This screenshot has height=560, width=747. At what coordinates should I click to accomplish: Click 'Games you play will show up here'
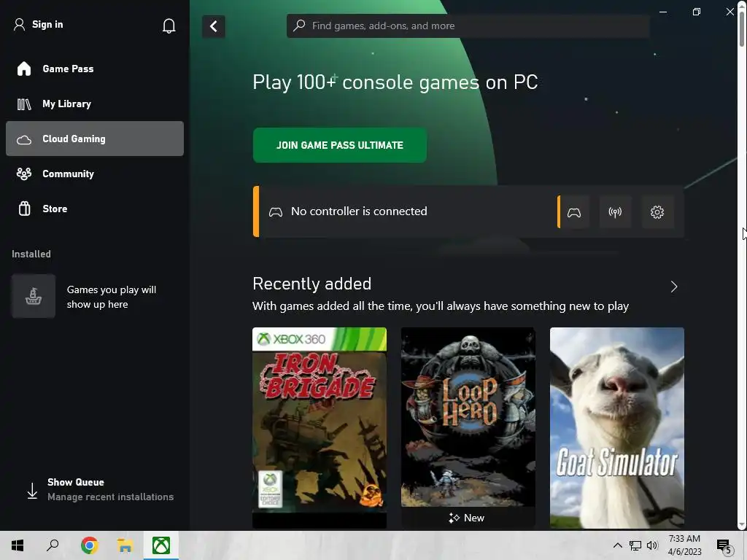coord(112,297)
